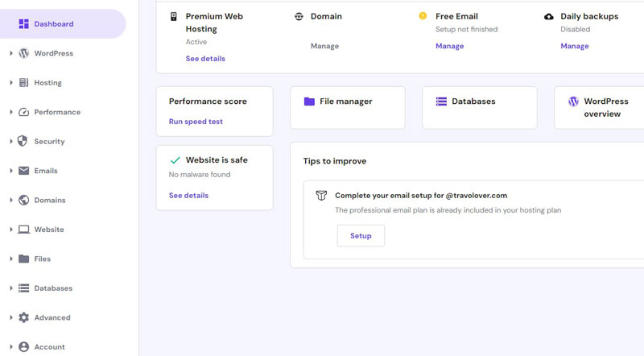Screen dimensions: 644x356
Task: Expand the WordPress sidebar section arrow
Action: point(10,53)
